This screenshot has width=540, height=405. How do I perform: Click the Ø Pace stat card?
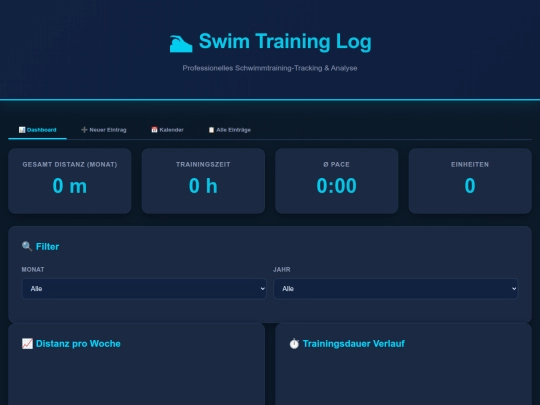tap(336, 181)
